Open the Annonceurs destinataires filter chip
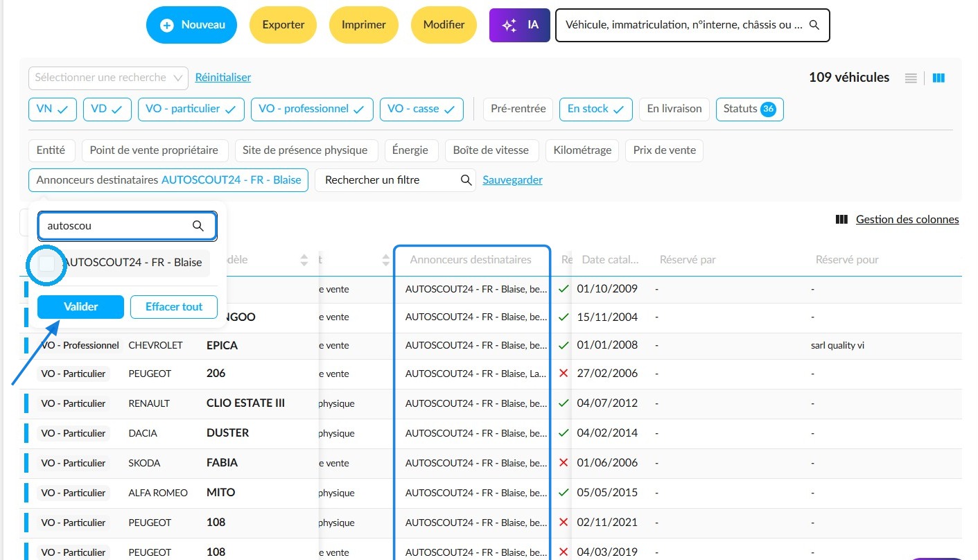978x560 pixels. click(168, 180)
